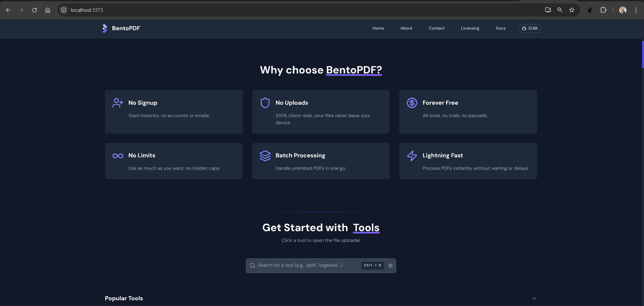Viewport: 644px width, 306px height.
Task: Collapse the Popular Tools section chevron
Action: pos(534,299)
